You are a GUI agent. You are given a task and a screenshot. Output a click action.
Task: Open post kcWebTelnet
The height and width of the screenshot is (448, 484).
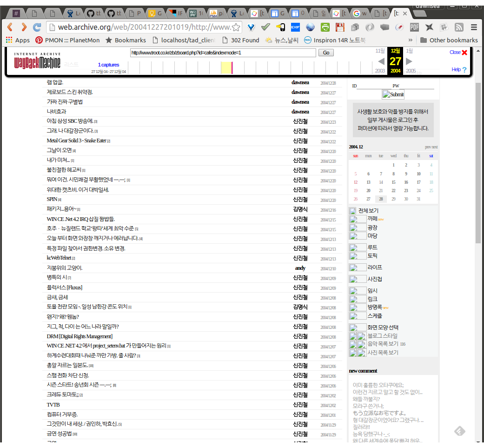[59, 258]
